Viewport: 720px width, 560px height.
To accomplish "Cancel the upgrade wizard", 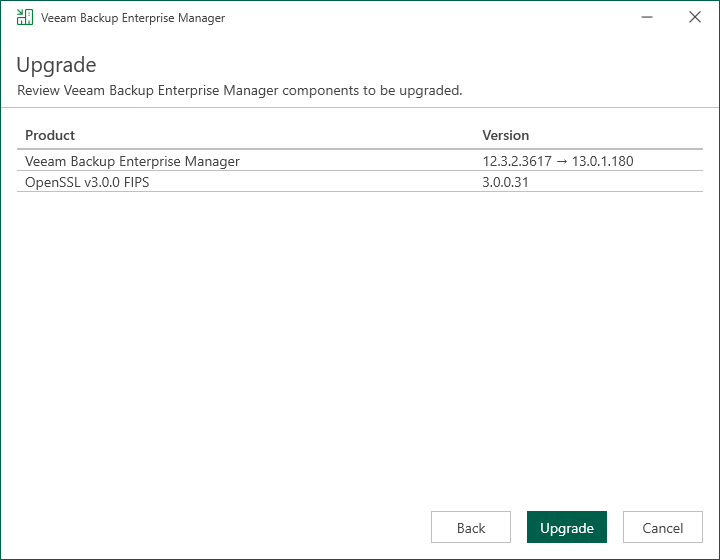I will pos(662,528).
